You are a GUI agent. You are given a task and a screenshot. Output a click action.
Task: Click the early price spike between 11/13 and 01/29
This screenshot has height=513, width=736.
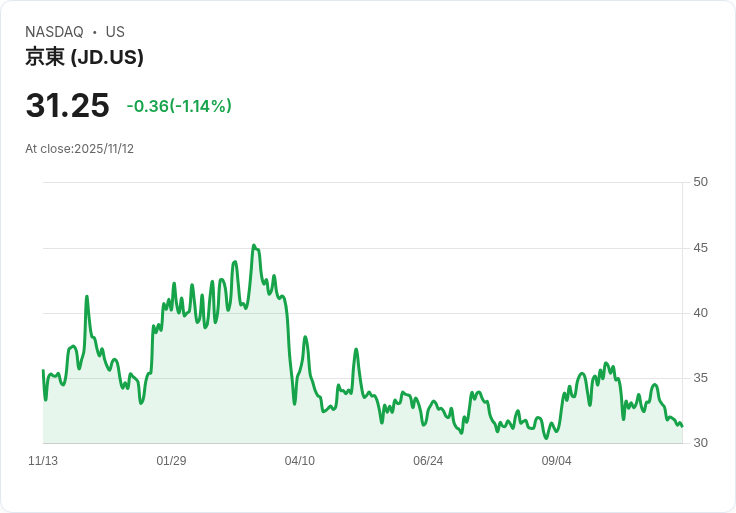(87, 297)
